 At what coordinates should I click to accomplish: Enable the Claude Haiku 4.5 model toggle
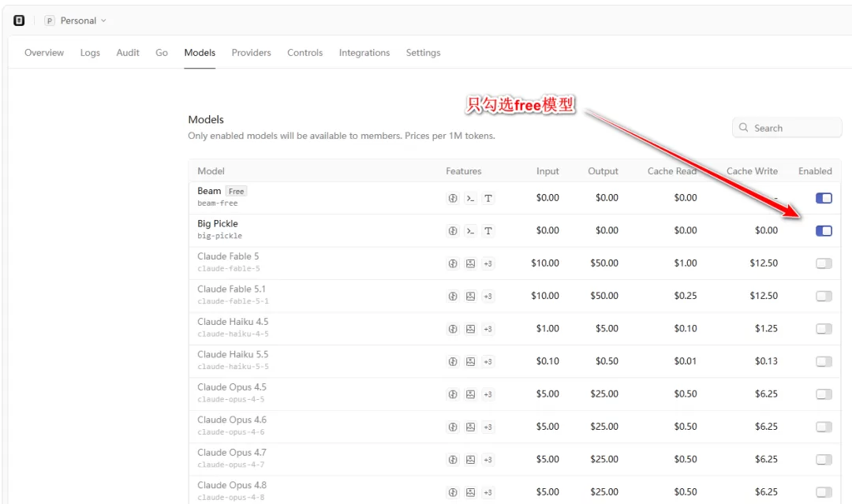(x=824, y=329)
